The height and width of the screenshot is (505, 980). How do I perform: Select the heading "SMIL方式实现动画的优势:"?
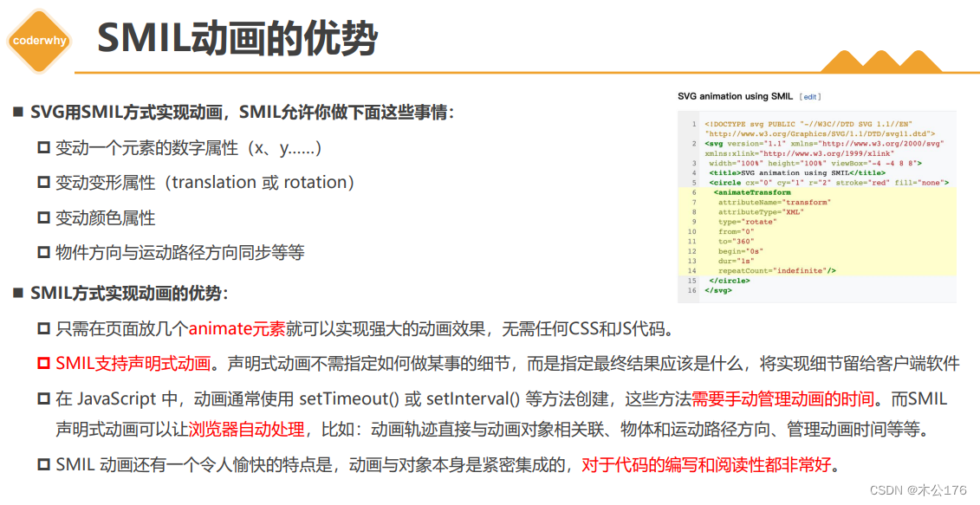pos(129,293)
